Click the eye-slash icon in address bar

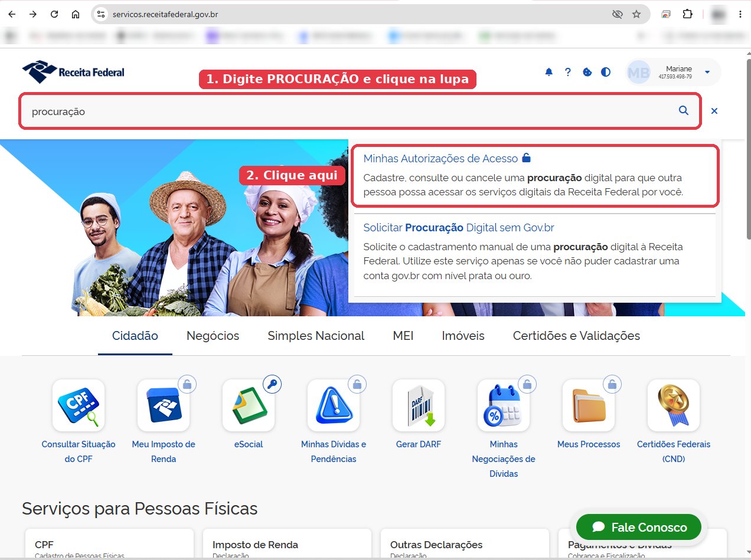coord(618,14)
